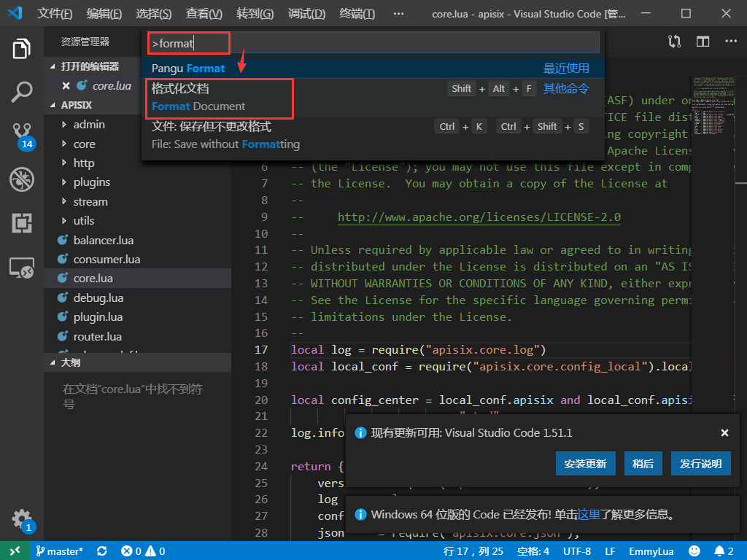Click the code minimap

713,106
